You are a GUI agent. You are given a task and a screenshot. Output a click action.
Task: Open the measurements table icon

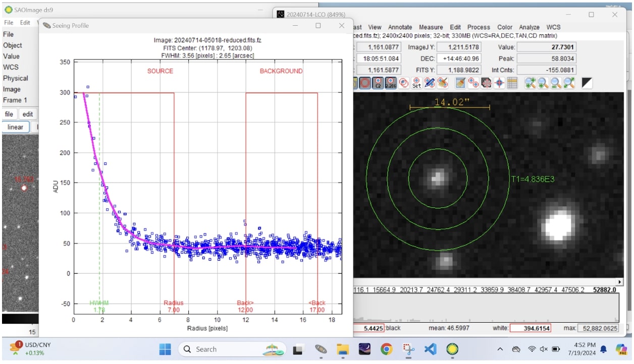(x=512, y=83)
